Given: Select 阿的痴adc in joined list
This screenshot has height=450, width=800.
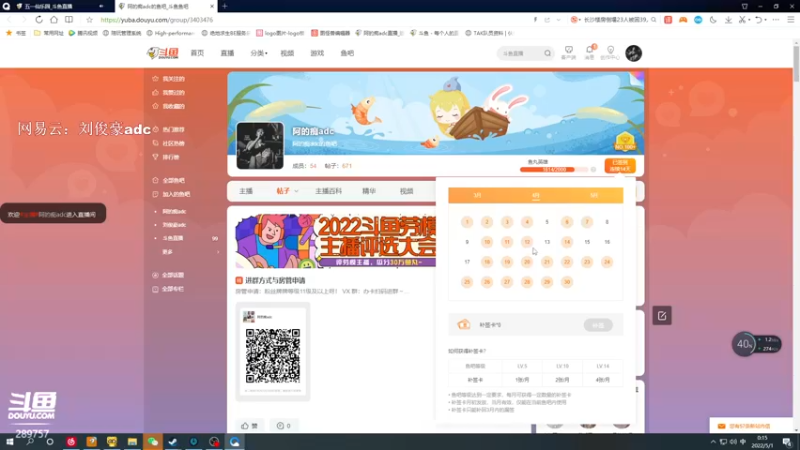Looking at the screenshot, I should [174, 211].
